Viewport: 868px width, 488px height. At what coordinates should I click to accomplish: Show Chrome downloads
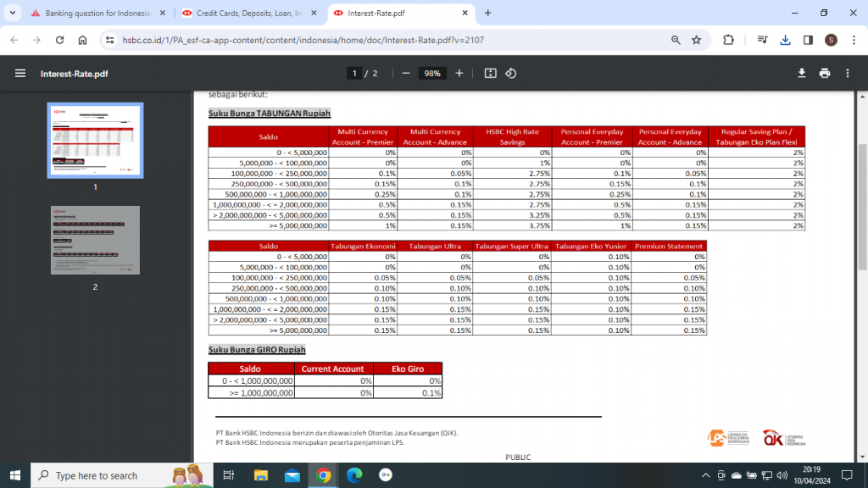[785, 40]
